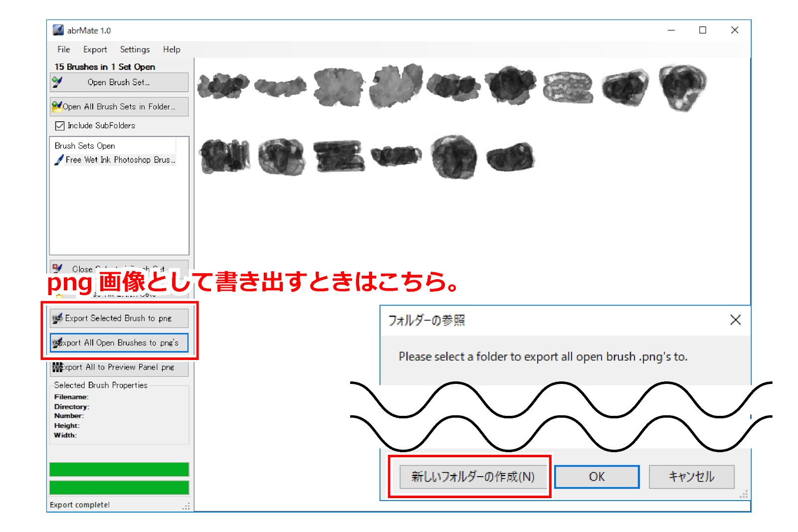Click the abrMate app icon in title bar

pyautogui.click(x=58, y=30)
